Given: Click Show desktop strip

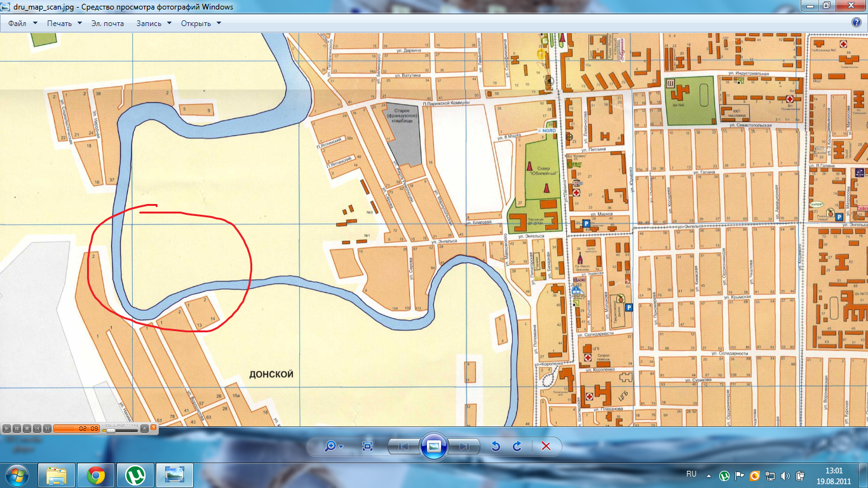Looking at the screenshot, I should pos(864,475).
